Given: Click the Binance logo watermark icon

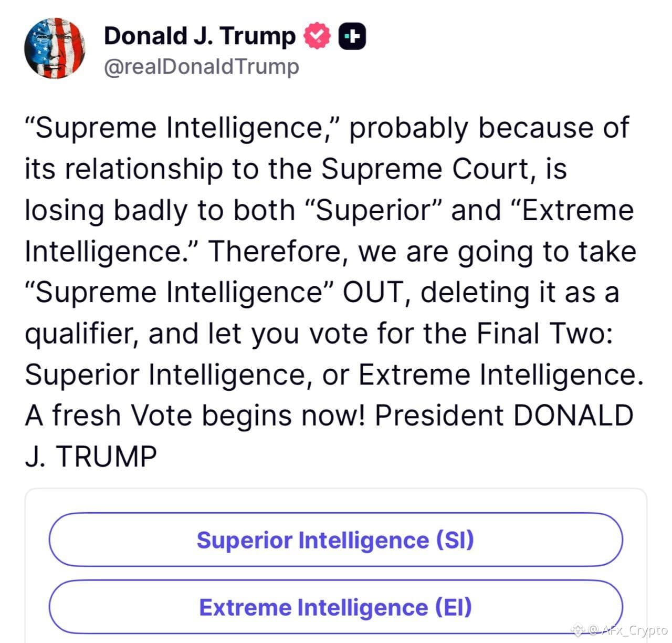Looking at the screenshot, I should tap(577, 629).
